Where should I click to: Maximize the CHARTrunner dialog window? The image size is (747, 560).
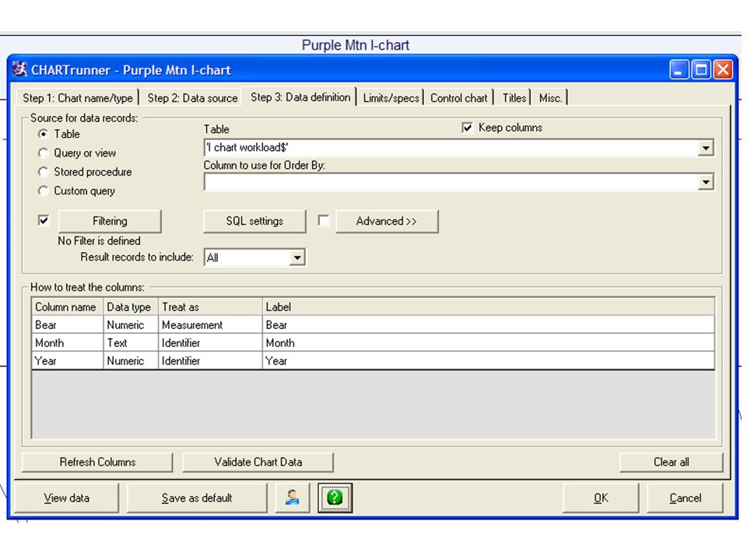pyautogui.click(x=701, y=69)
